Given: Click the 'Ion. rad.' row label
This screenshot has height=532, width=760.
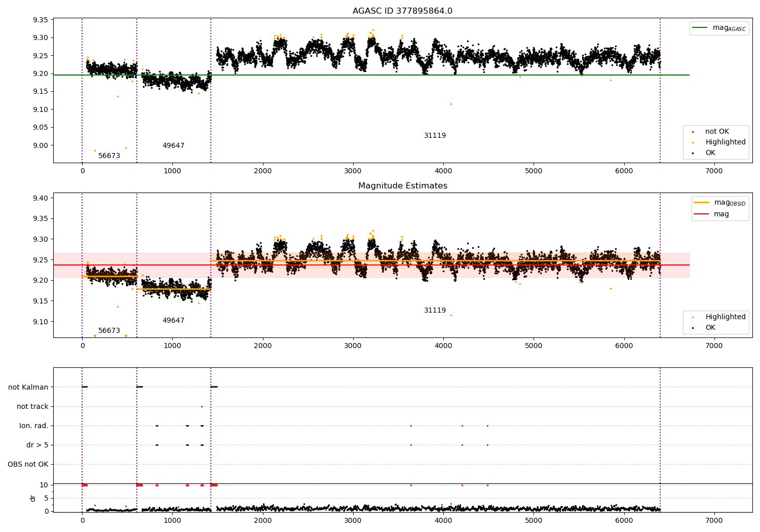Looking at the screenshot, I should [34, 426].
